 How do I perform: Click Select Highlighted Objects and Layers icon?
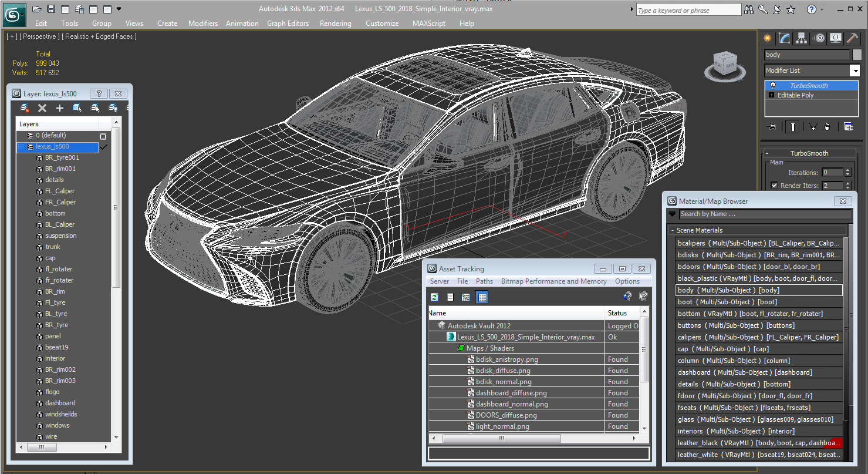[x=77, y=108]
